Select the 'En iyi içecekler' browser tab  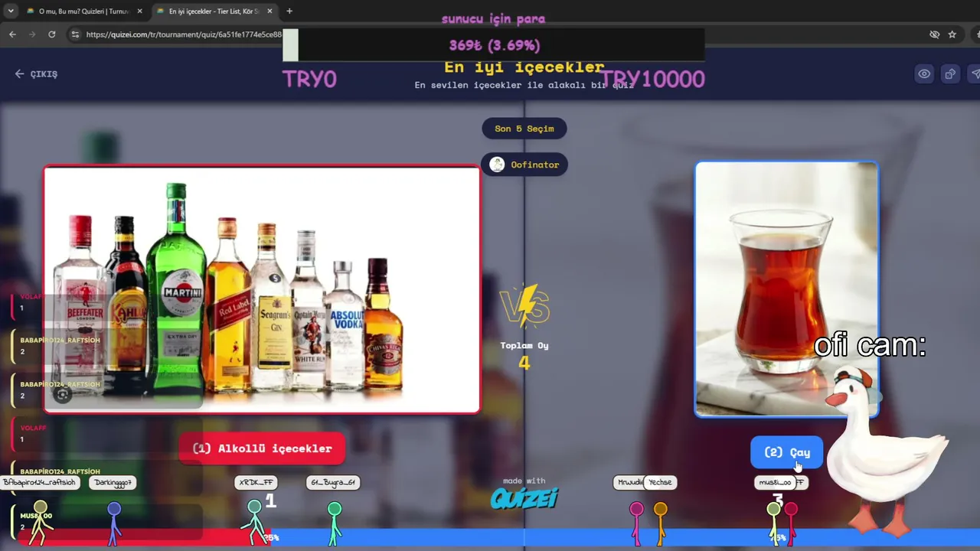point(214,11)
